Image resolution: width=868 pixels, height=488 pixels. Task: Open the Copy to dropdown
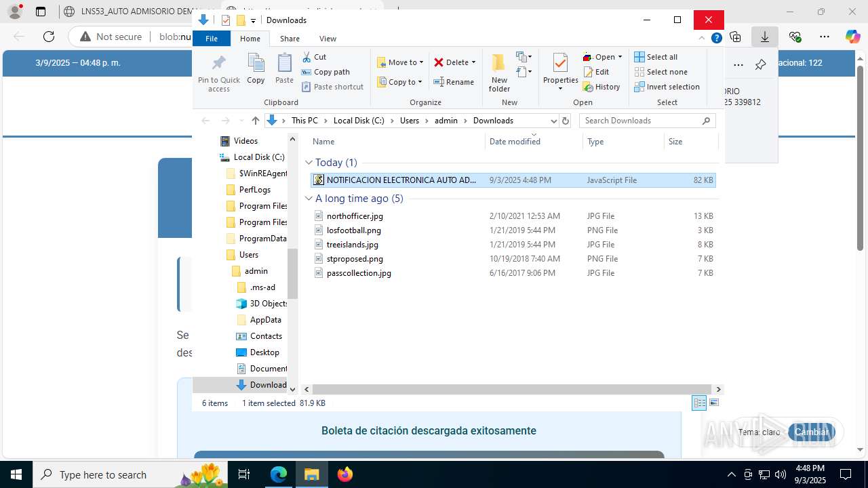tap(399, 82)
